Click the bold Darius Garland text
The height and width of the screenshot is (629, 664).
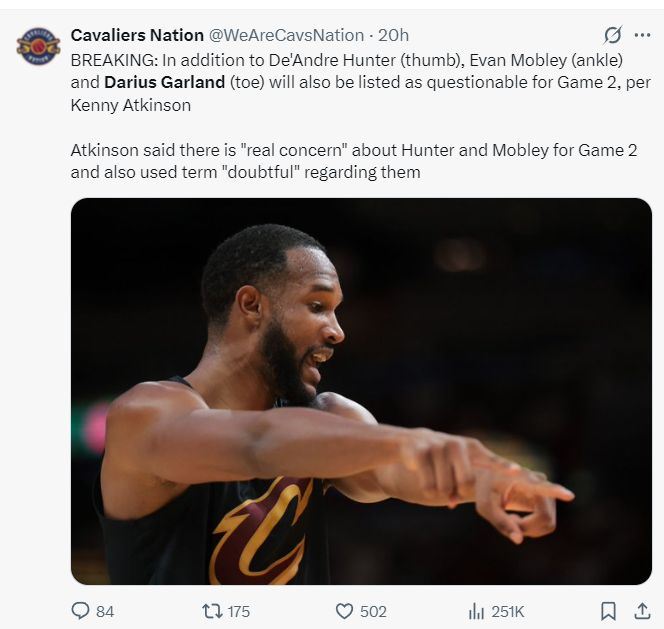[164, 81]
